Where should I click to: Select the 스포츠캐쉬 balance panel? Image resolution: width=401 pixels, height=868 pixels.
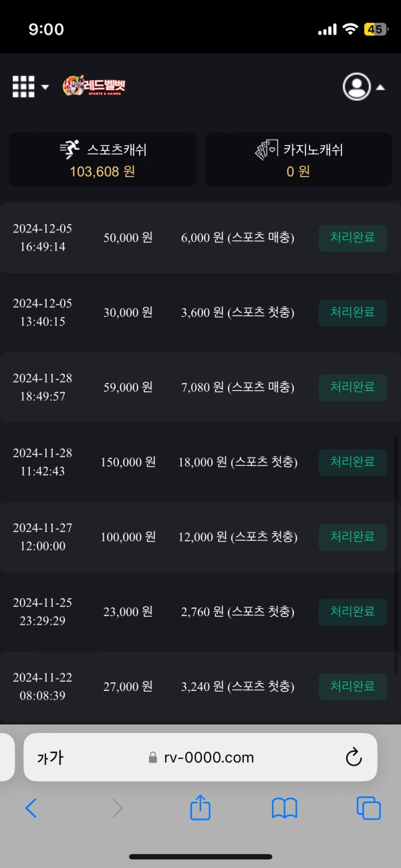[x=102, y=159]
